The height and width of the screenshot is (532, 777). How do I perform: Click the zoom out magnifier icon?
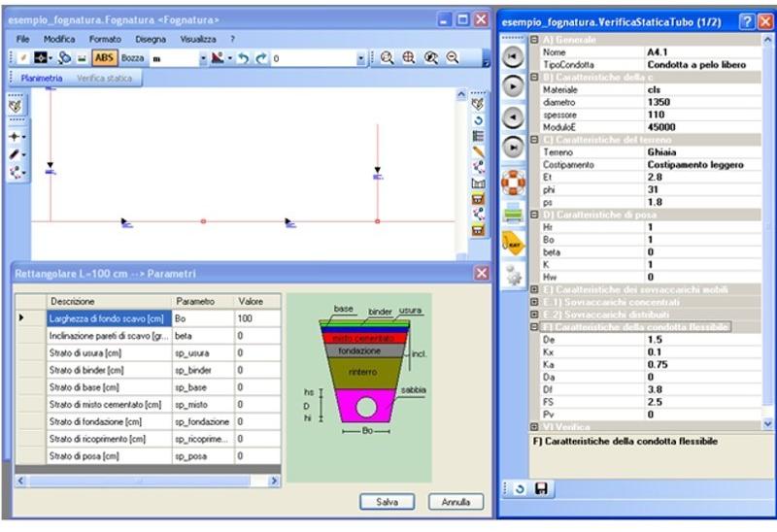click(x=453, y=58)
